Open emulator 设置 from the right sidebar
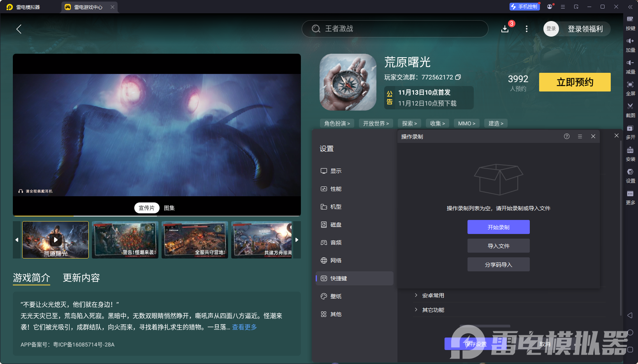Screen dimensions: 638x364 [631, 176]
